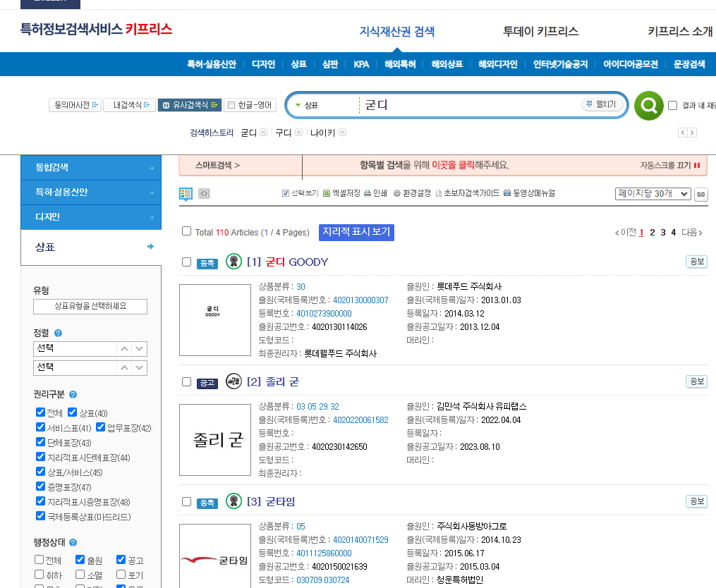Image resolution: width=716 pixels, height=588 pixels.
Task: Open 상표 search category dropdown
Action: [x=307, y=106]
